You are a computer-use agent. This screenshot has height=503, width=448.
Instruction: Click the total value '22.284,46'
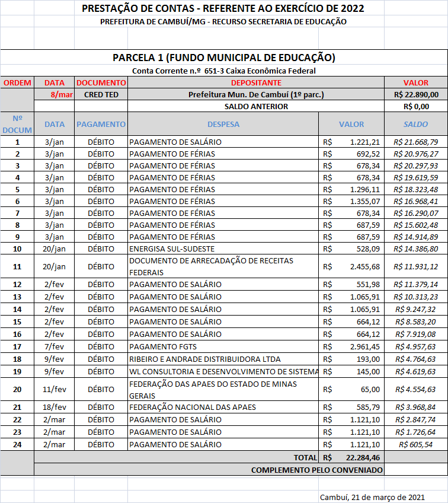tap(351, 457)
